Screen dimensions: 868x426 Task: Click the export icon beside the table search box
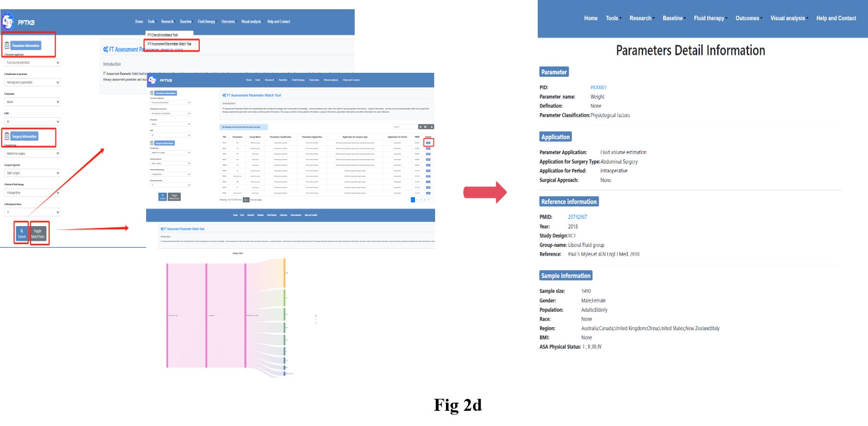coord(432,127)
